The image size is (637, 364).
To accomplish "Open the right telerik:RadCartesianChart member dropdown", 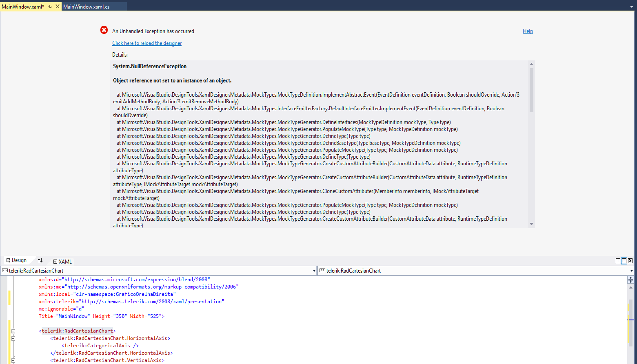I will [631, 271].
